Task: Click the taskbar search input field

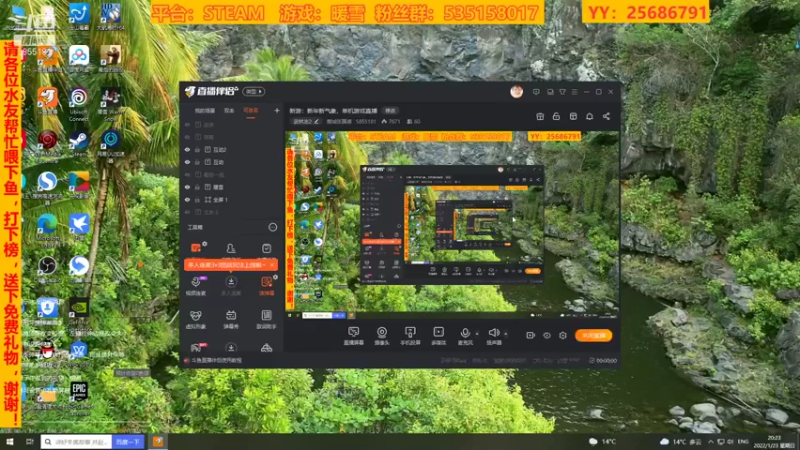Action: (x=77, y=441)
